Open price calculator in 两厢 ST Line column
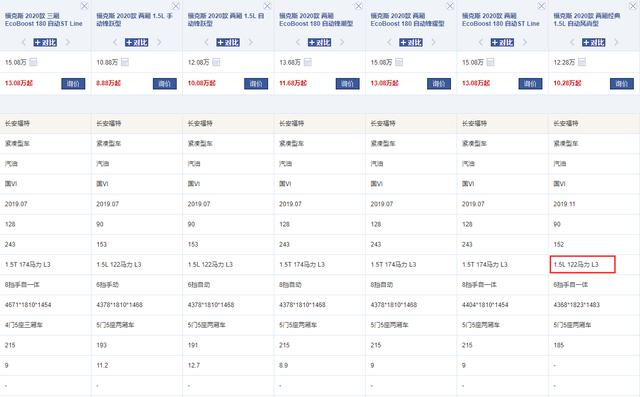This screenshot has width=640, height=397. click(x=491, y=62)
